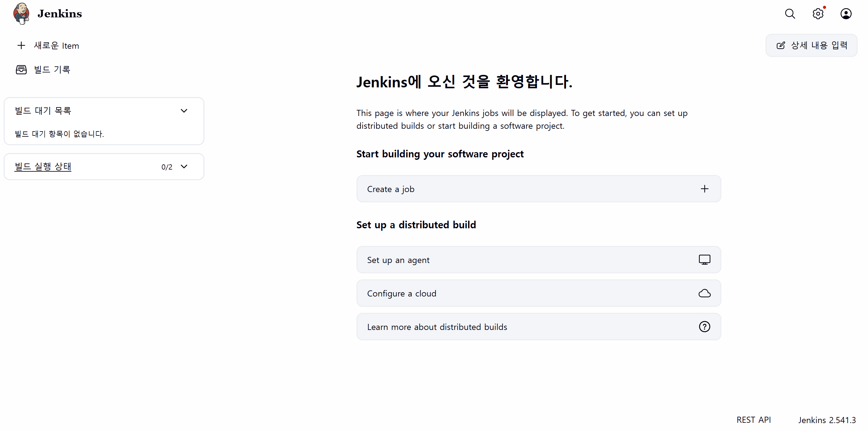Select the monitor icon on Set up an agent
The height and width of the screenshot is (431, 868).
click(705, 260)
